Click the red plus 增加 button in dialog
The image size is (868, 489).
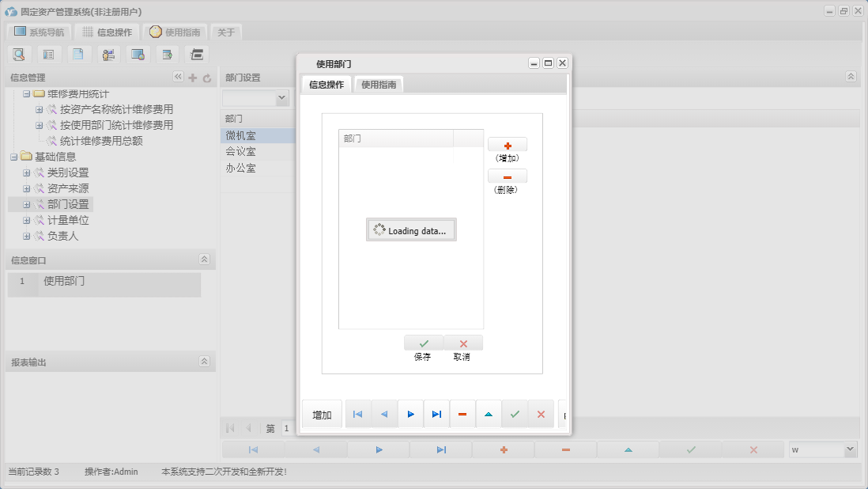[x=507, y=145]
